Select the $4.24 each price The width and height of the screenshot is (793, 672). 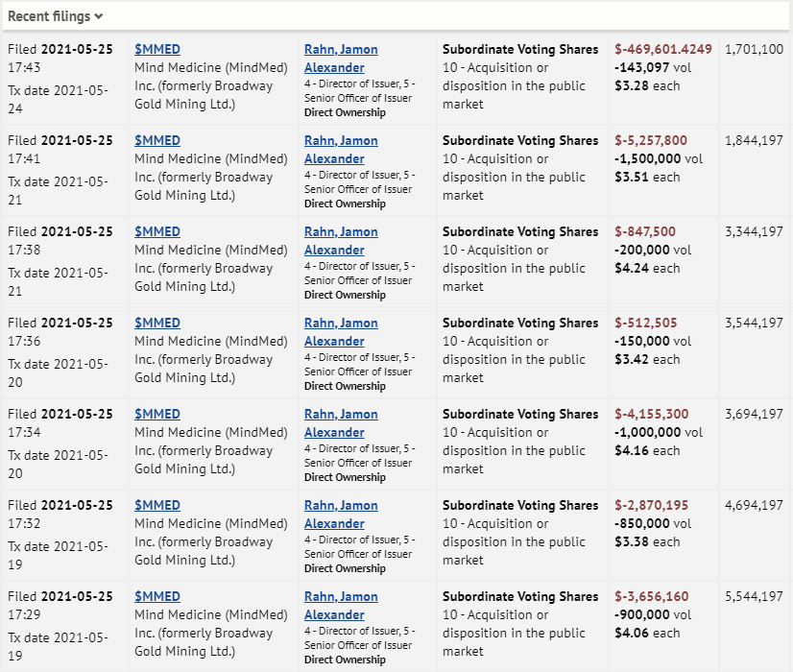pos(647,268)
